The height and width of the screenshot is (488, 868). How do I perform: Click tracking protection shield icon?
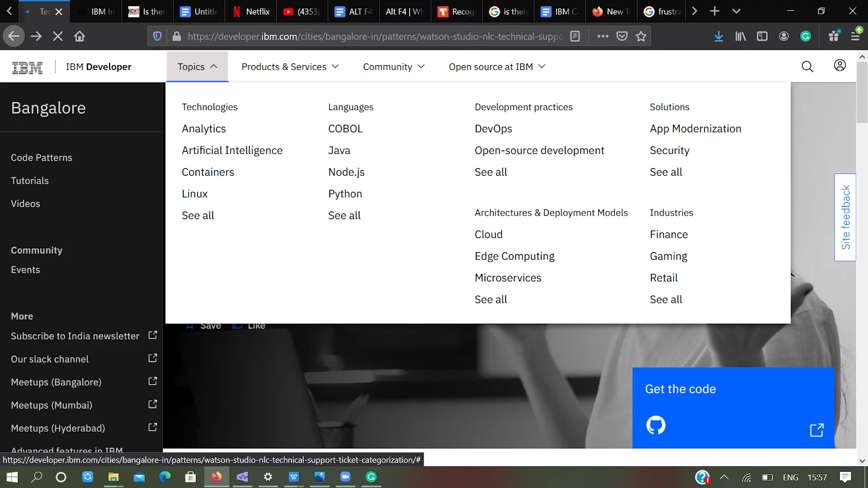(x=157, y=36)
